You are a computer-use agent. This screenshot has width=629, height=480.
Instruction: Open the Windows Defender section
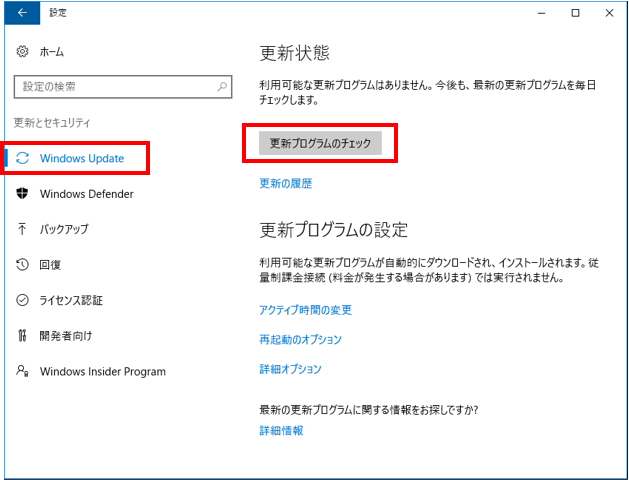(87, 194)
